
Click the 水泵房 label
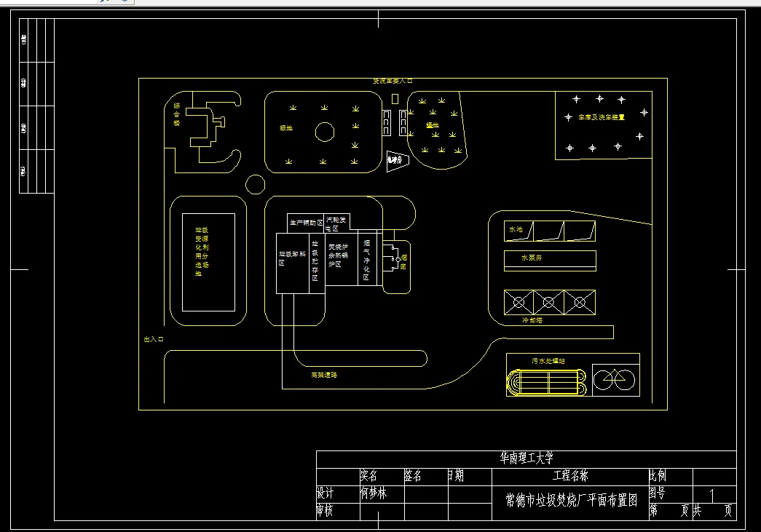point(532,258)
